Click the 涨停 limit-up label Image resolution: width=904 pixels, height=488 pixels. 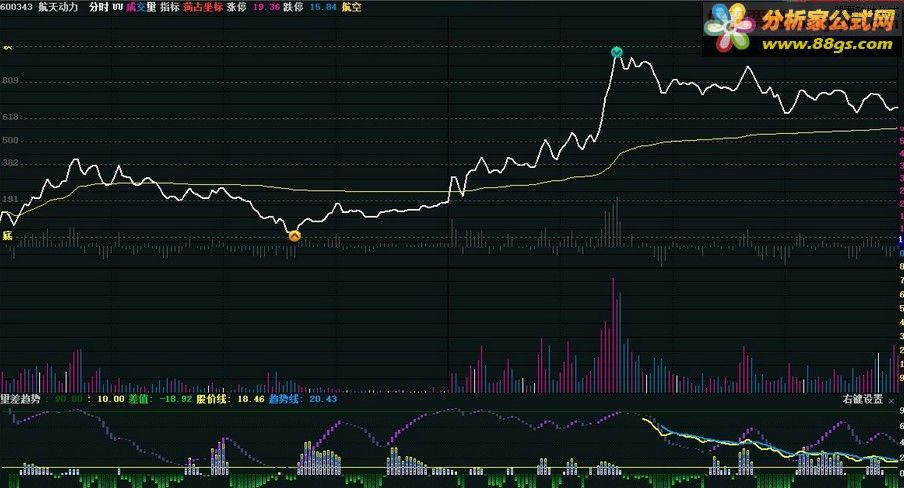[236, 7]
